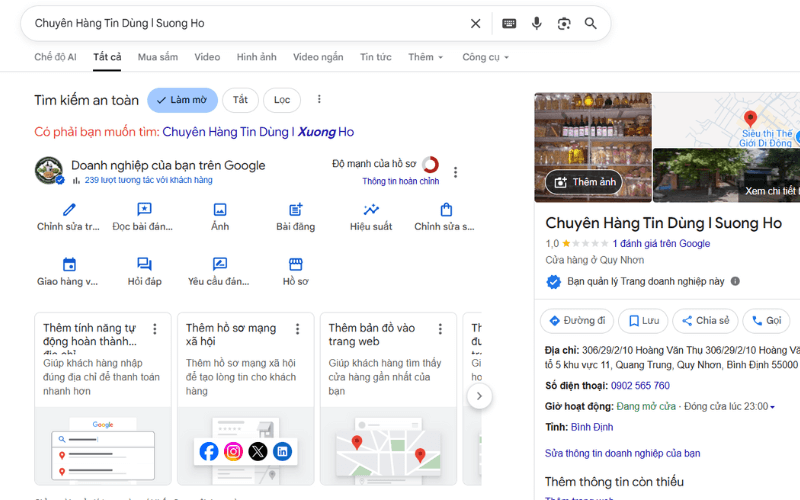Start voice search with microphone icon
The width and height of the screenshot is (800, 500).
[x=537, y=23]
